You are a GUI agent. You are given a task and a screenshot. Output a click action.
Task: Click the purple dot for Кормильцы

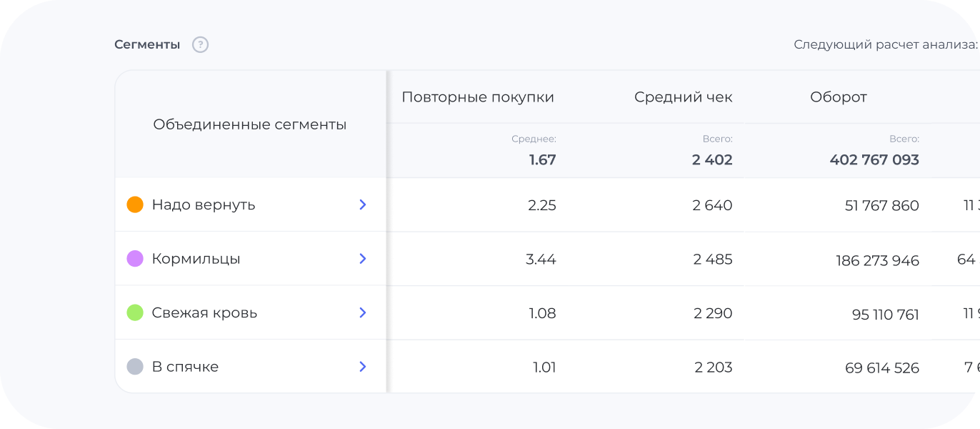click(x=135, y=259)
